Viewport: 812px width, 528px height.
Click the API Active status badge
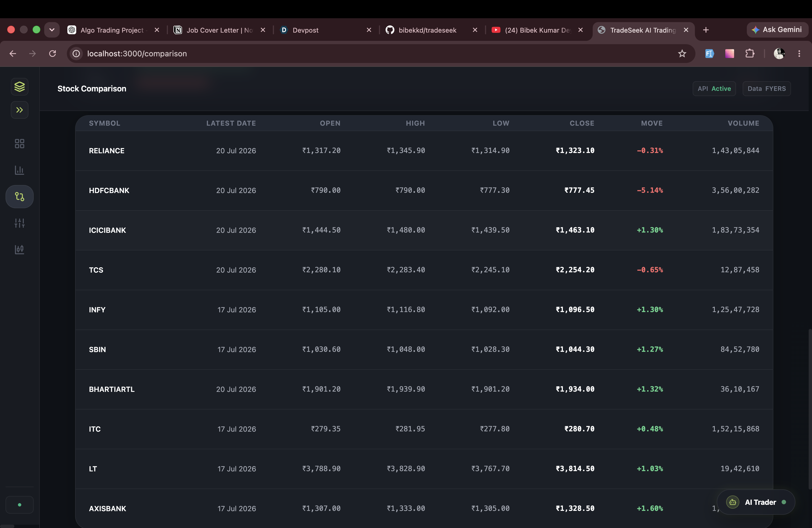tap(714, 89)
